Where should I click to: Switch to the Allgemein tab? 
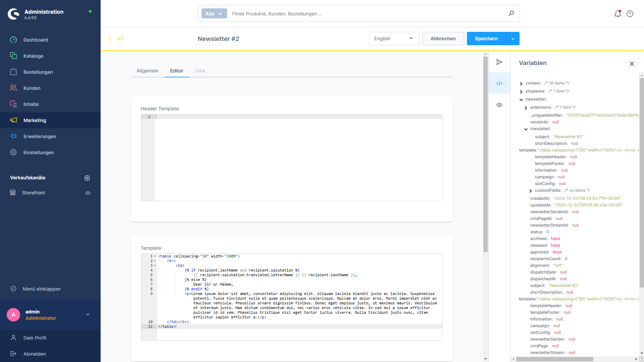tap(147, 71)
